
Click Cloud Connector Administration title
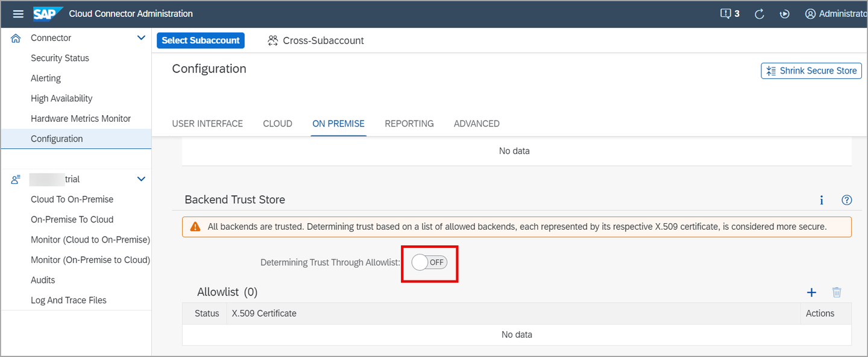tap(131, 13)
